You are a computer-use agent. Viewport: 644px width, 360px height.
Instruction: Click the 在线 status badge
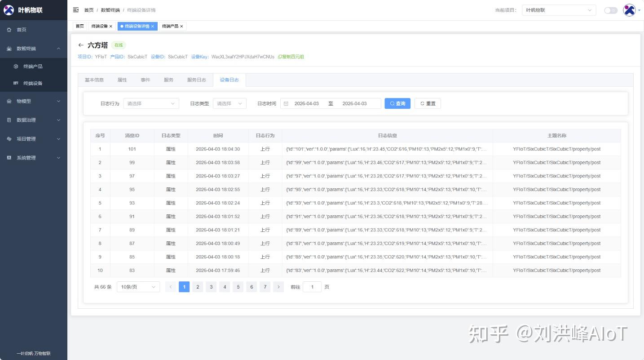tap(119, 45)
